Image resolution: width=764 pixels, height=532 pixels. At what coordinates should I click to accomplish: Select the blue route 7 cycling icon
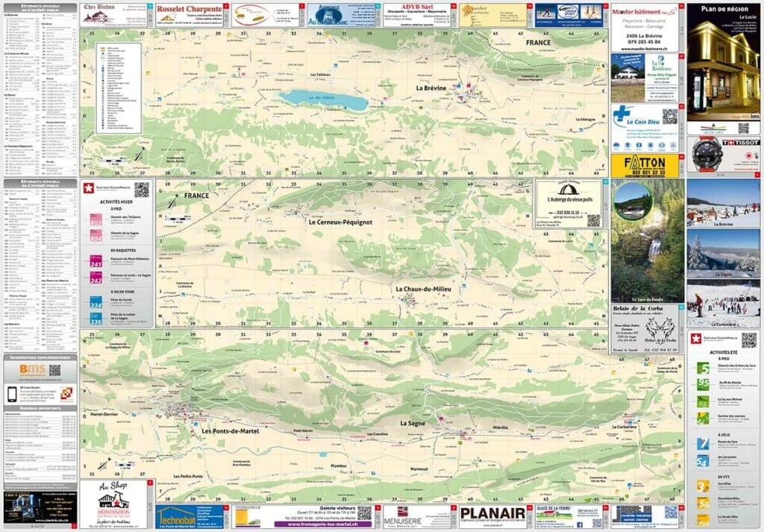(x=703, y=444)
